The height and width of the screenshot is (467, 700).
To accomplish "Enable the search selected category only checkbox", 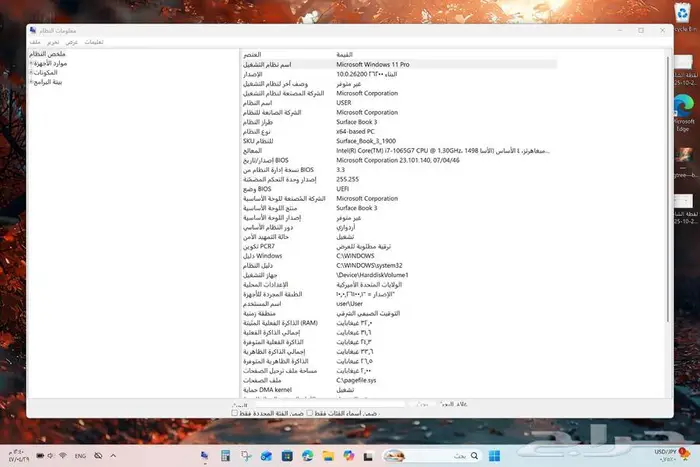I will 234,412.
